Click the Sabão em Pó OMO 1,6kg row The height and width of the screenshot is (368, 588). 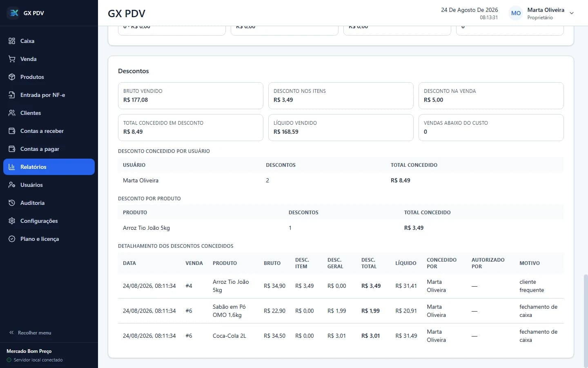[x=341, y=311]
